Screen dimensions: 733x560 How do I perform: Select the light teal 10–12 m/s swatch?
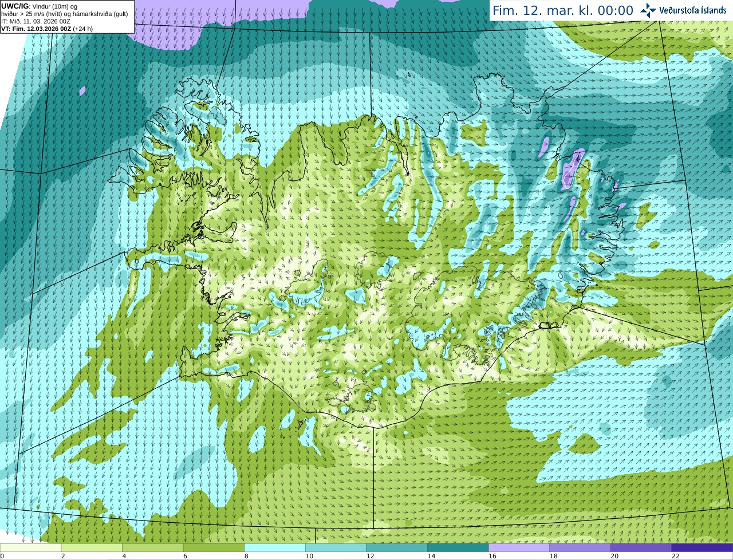click(336, 547)
